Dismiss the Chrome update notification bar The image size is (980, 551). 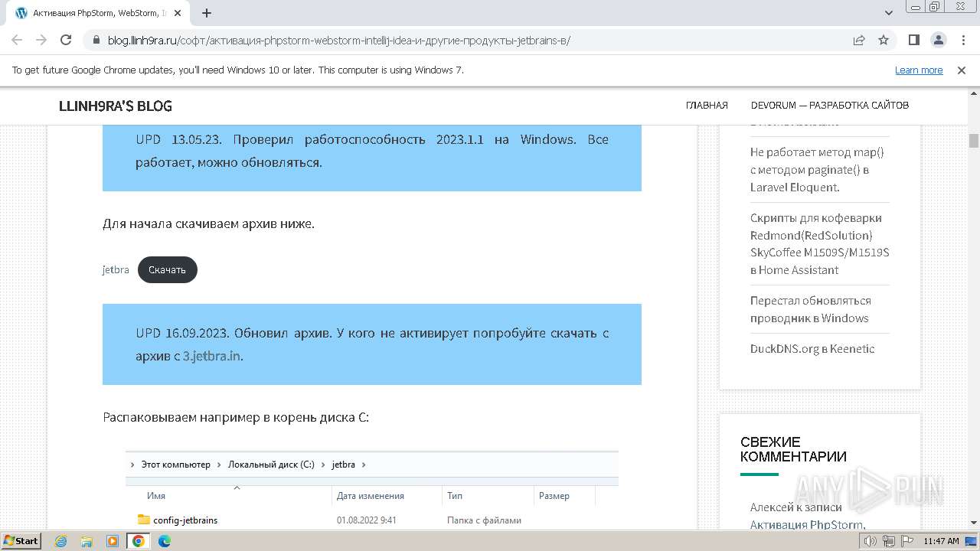962,70
